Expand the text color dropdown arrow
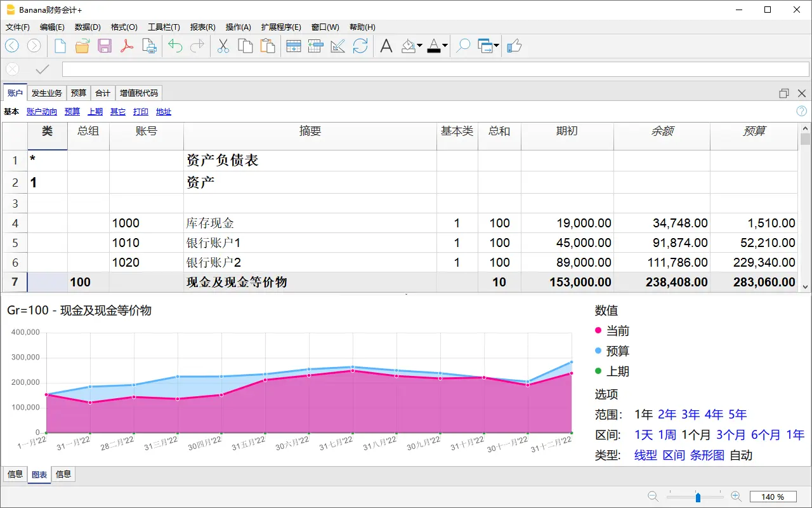This screenshot has width=812, height=508. pos(445,46)
